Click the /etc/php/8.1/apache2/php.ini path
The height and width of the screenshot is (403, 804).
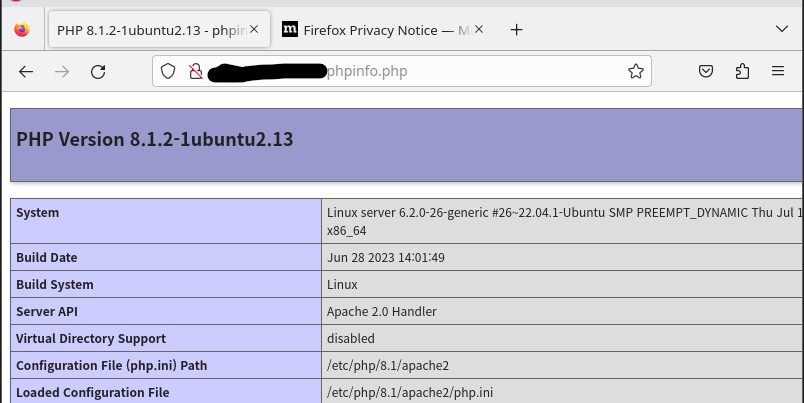pos(397,393)
